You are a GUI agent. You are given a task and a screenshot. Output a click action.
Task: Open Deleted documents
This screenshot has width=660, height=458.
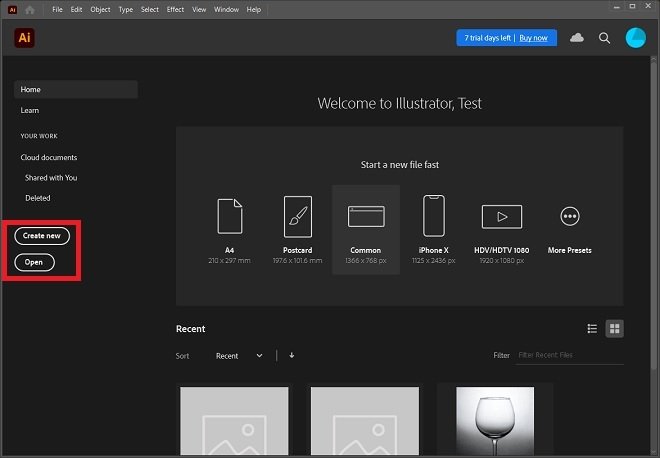tap(37, 198)
